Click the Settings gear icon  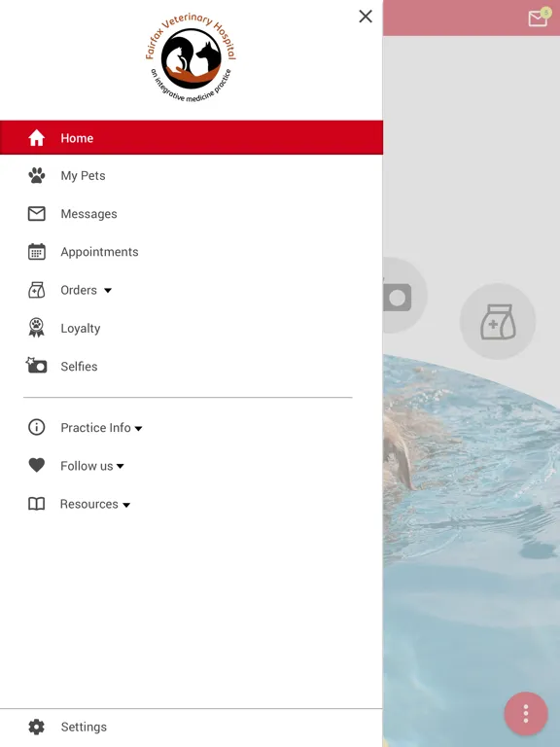[37, 727]
